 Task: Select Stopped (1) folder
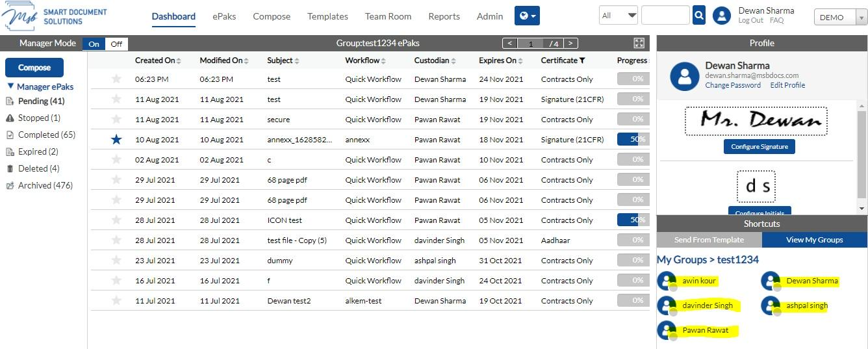click(x=39, y=118)
